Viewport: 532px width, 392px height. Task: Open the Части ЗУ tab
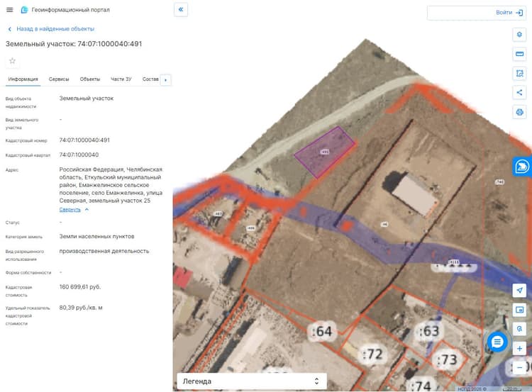point(121,79)
